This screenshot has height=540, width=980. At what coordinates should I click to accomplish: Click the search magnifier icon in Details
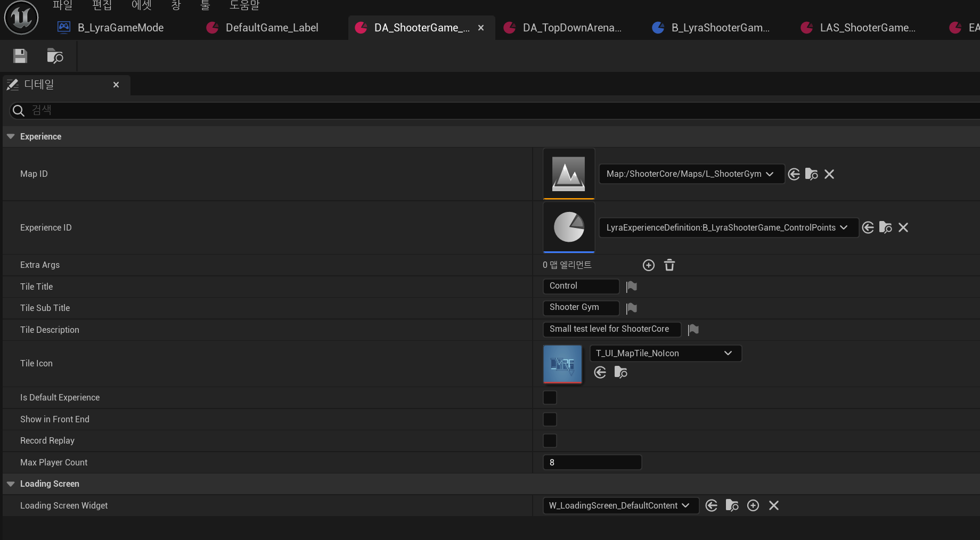click(19, 110)
